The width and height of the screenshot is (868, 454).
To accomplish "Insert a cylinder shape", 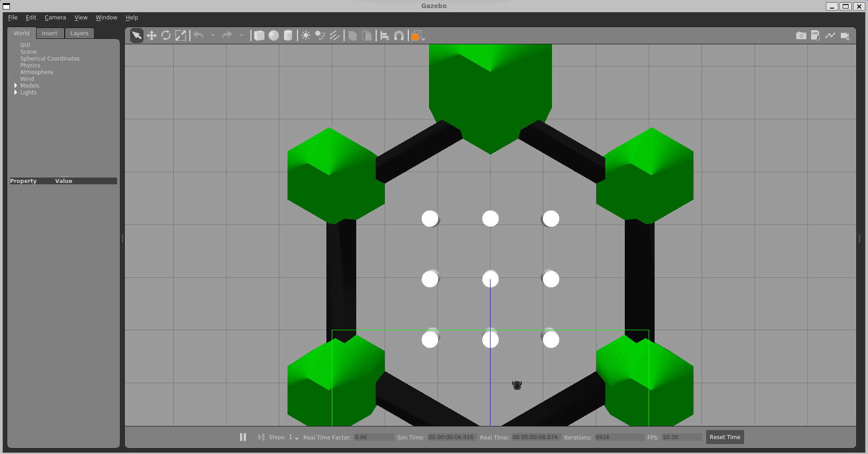I will tap(288, 36).
